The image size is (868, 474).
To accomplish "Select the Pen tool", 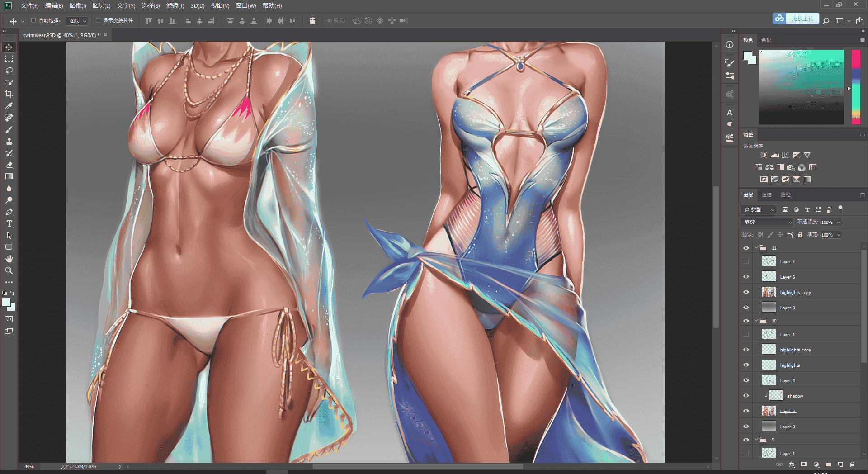I will pos(9,212).
